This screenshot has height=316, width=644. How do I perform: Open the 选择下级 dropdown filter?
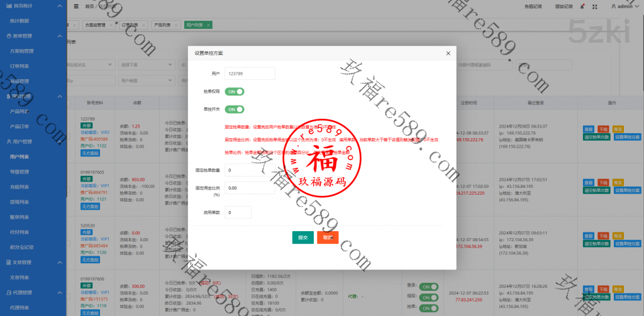click(x=148, y=65)
